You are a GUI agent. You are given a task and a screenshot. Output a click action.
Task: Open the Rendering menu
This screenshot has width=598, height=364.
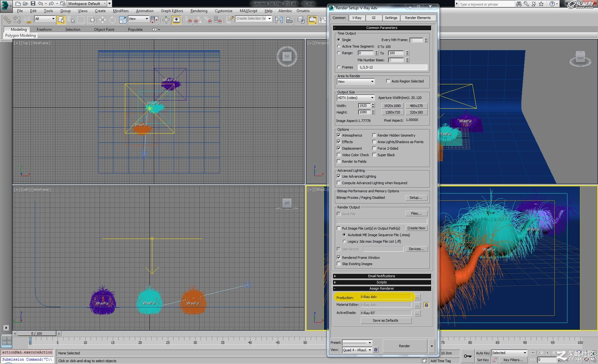pyautogui.click(x=199, y=11)
